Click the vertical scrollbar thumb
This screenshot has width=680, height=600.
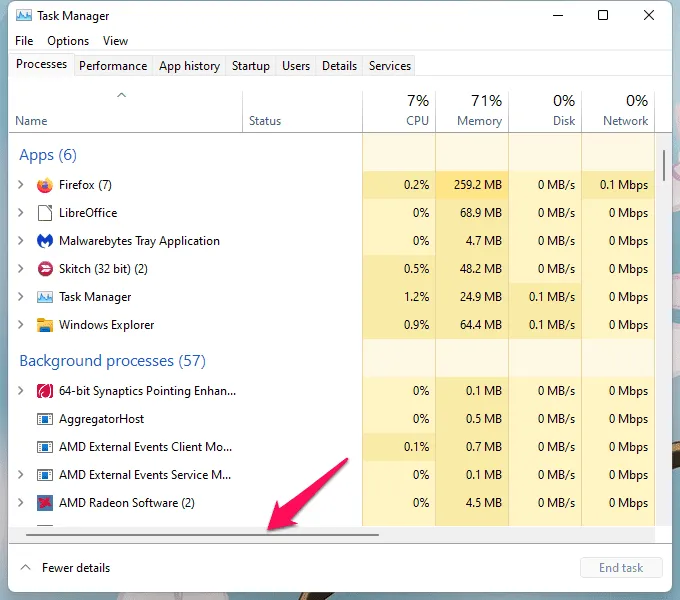tap(664, 165)
